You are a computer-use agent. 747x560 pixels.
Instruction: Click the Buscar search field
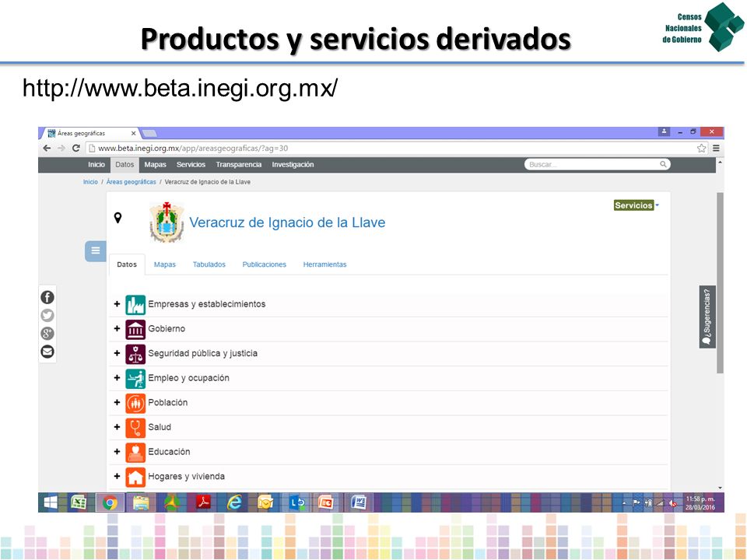(598, 164)
